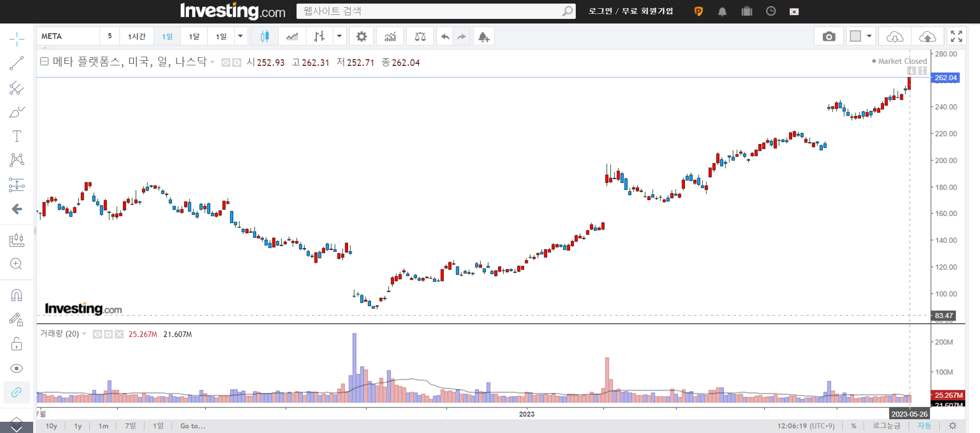Toggle hide all drawing tools eye
This screenshot has width=980, height=433.
coord(16,368)
